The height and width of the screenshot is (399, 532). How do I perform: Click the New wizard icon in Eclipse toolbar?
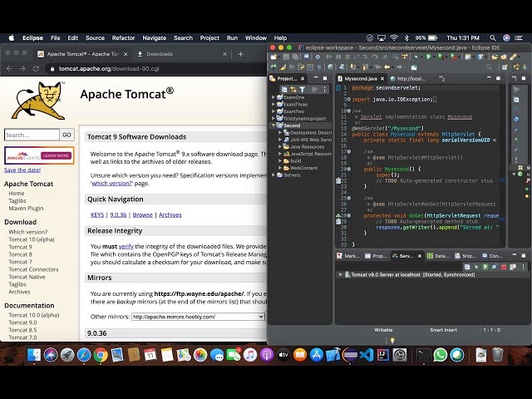pos(273,57)
